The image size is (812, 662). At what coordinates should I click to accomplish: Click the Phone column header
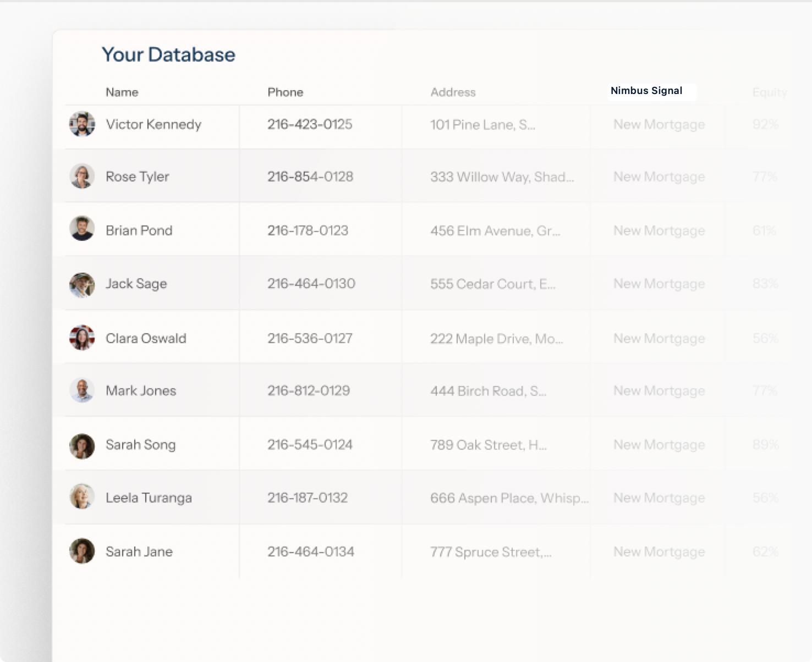286,92
